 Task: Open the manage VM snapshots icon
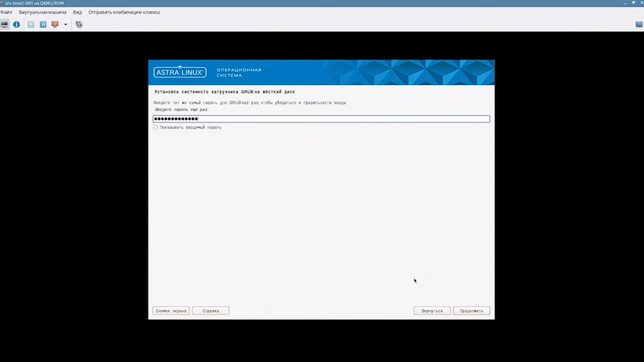coord(79,25)
